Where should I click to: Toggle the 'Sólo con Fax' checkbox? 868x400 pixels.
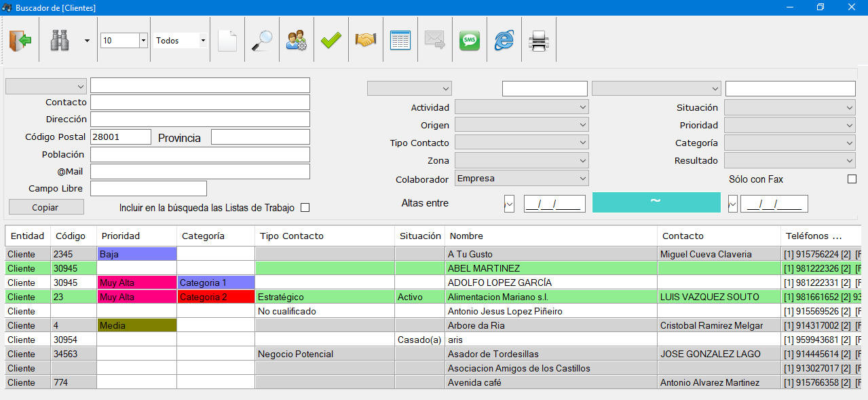click(x=852, y=179)
